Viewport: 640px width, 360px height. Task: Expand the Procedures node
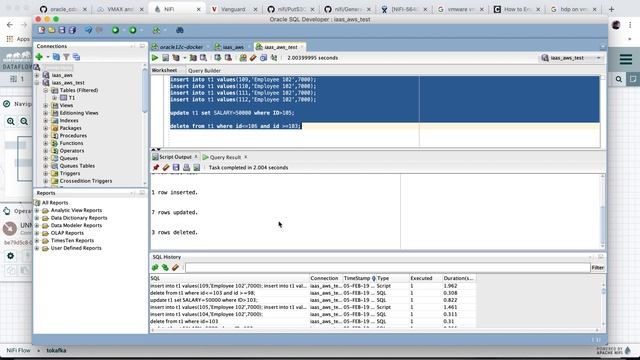[46, 136]
